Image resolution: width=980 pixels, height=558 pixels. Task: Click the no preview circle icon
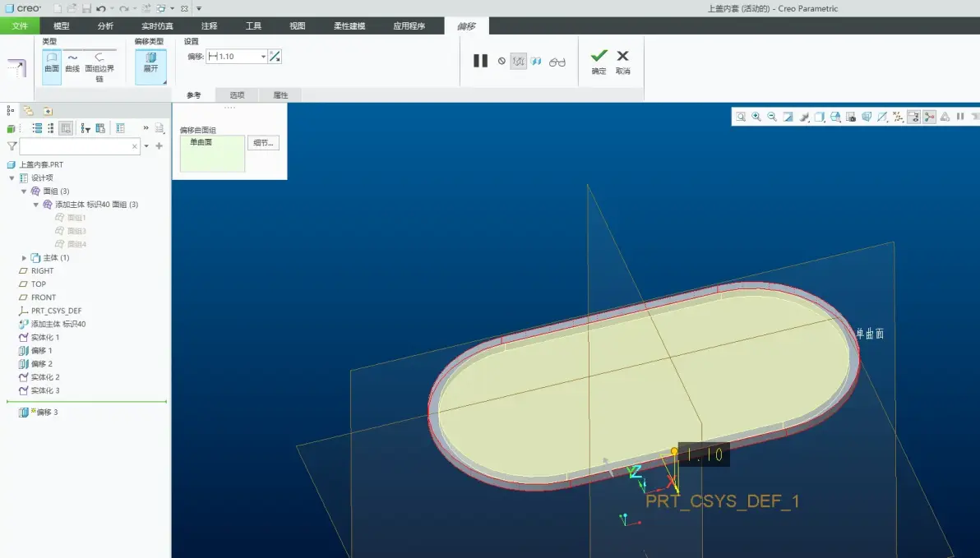[502, 62]
